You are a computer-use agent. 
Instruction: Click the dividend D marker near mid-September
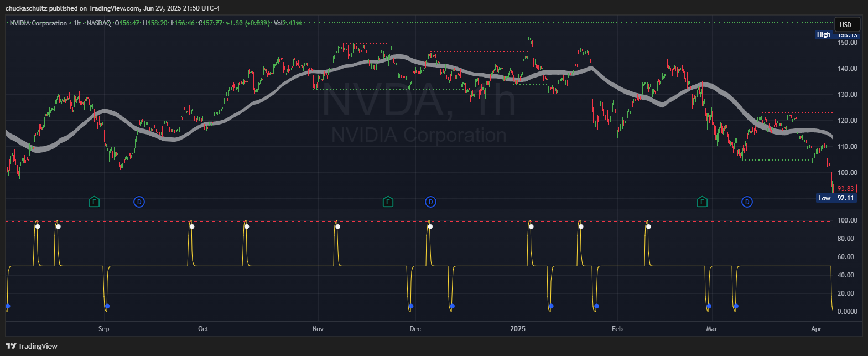tap(139, 202)
